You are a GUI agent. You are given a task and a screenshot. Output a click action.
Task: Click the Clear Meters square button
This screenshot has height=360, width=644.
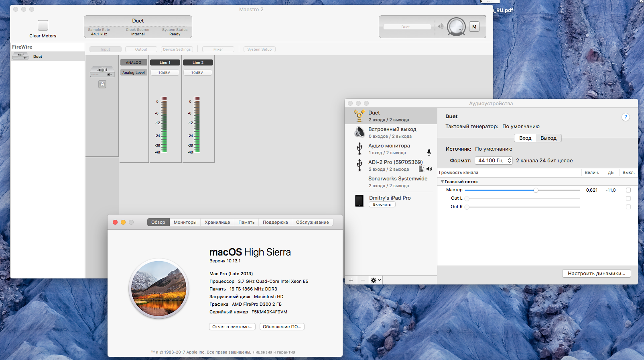tap(43, 25)
